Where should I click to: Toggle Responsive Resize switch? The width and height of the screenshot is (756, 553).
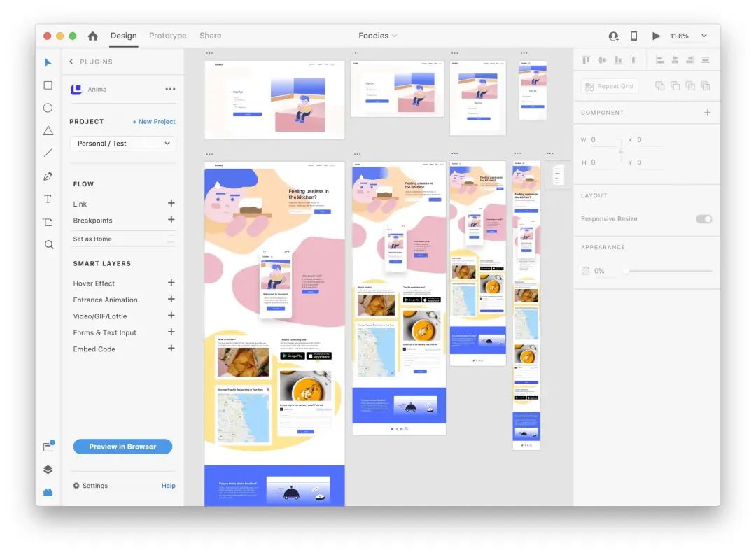pyautogui.click(x=704, y=219)
